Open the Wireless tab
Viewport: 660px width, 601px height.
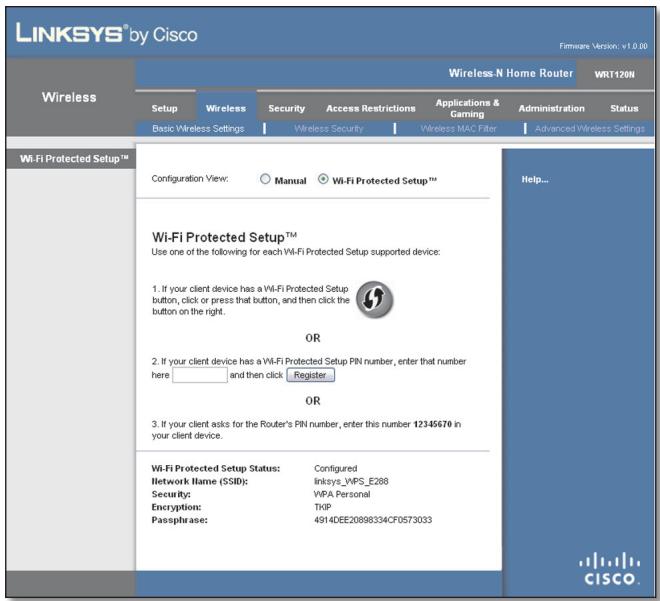pos(226,108)
